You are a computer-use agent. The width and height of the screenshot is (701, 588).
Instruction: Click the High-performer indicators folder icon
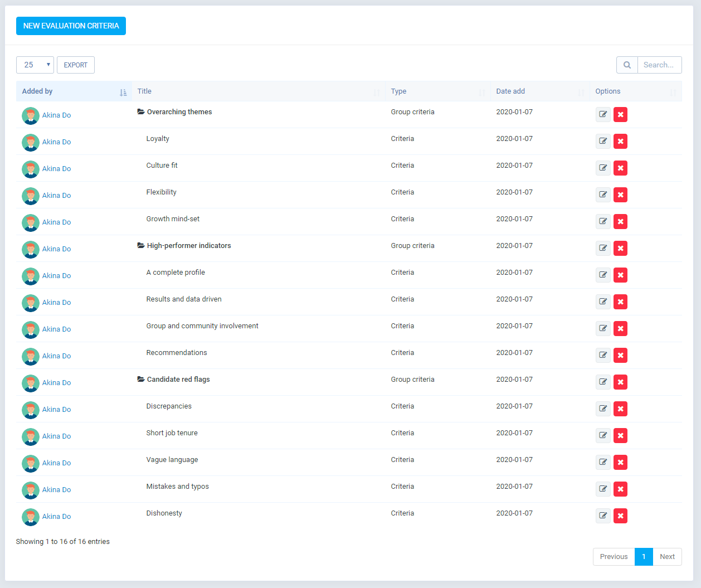(x=141, y=246)
